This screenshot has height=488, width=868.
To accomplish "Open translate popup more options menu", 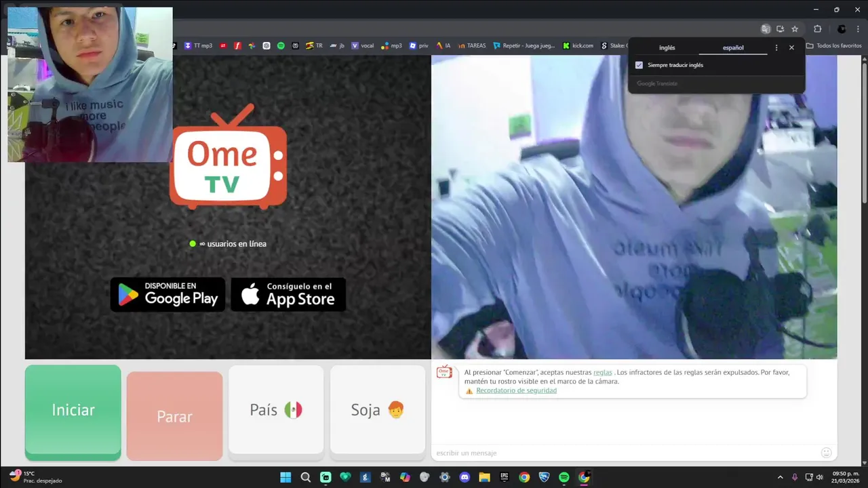I will point(776,48).
